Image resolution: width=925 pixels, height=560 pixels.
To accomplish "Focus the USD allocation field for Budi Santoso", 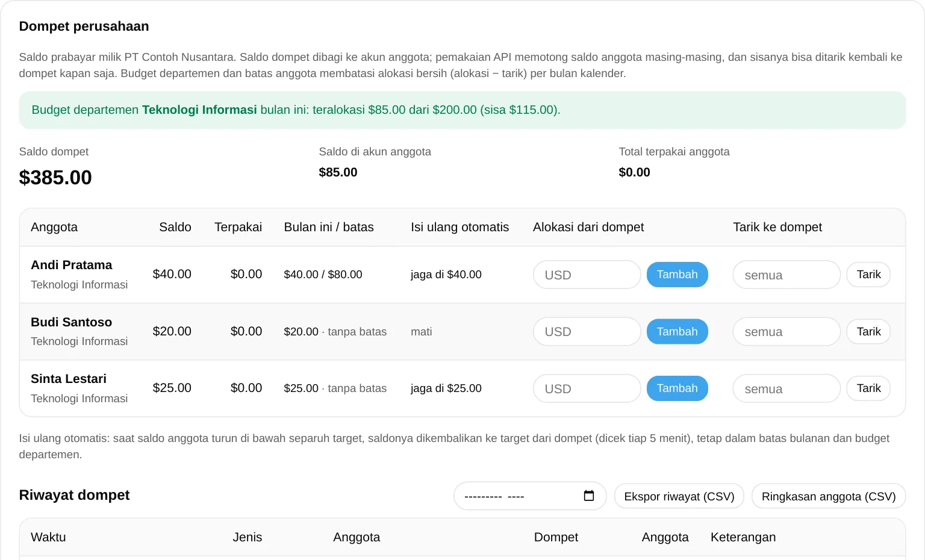I will click(587, 332).
